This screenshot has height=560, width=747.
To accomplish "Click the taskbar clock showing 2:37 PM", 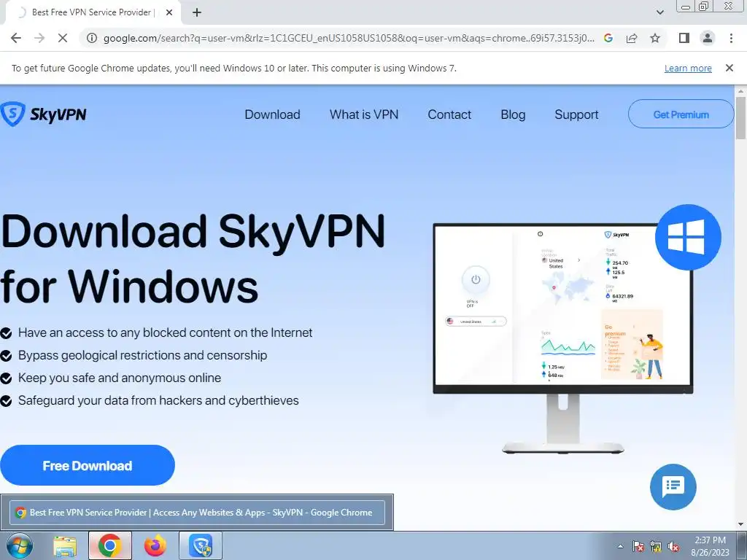I will pos(710,546).
